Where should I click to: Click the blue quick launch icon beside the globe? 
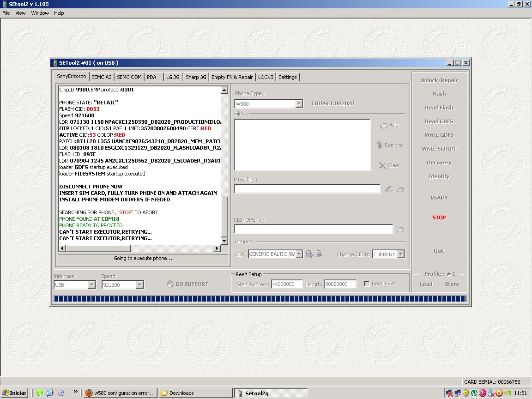tap(50, 393)
